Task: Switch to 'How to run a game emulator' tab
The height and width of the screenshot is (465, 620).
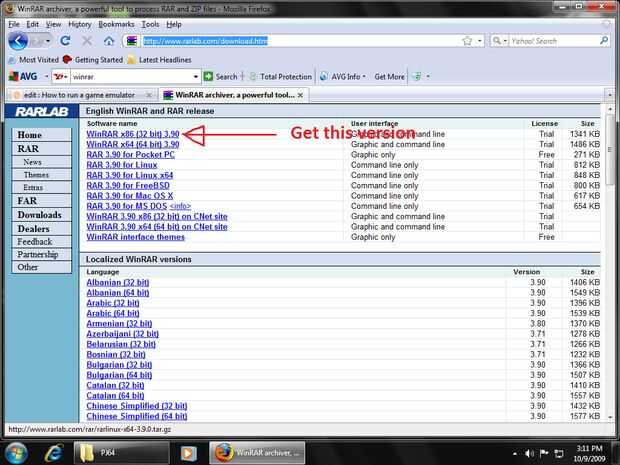Action: (x=79, y=95)
